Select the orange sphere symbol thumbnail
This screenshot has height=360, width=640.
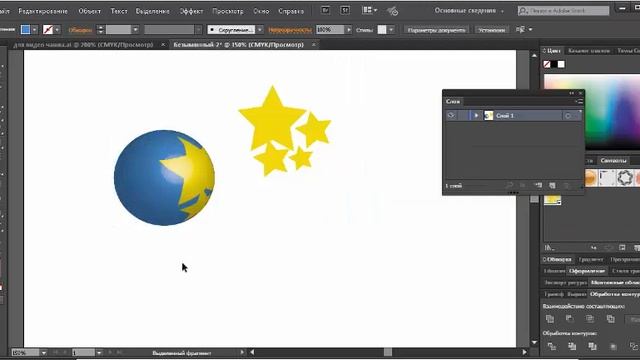tap(591, 178)
